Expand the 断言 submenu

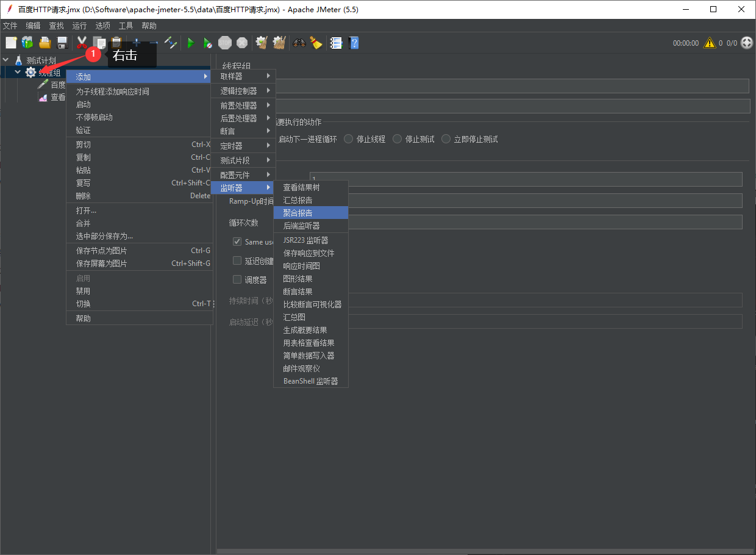coord(243,131)
